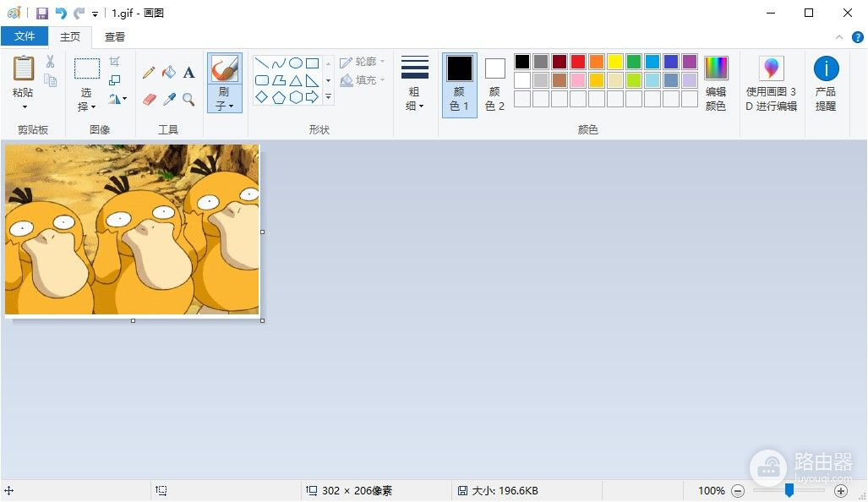Click the Magnifier tool
Image resolution: width=868 pixels, height=502 pixels.
click(x=188, y=100)
